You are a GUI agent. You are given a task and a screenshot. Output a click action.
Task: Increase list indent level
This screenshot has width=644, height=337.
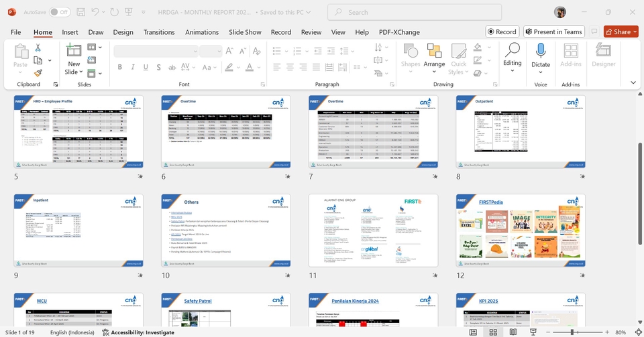click(x=331, y=51)
